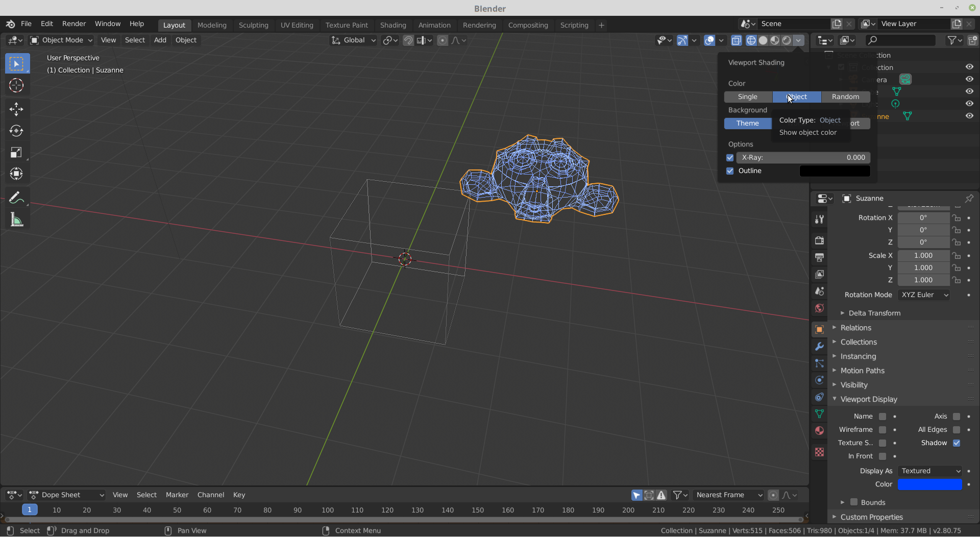Image resolution: width=980 pixels, height=537 pixels.
Task: Expand the Custom Properties panel
Action: coord(872,517)
